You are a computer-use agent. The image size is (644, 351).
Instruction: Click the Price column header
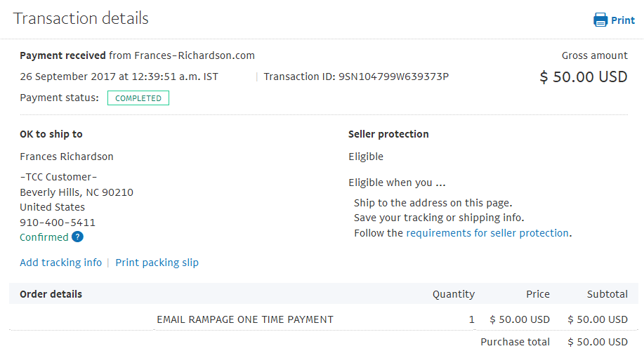click(x=538, y=294)
